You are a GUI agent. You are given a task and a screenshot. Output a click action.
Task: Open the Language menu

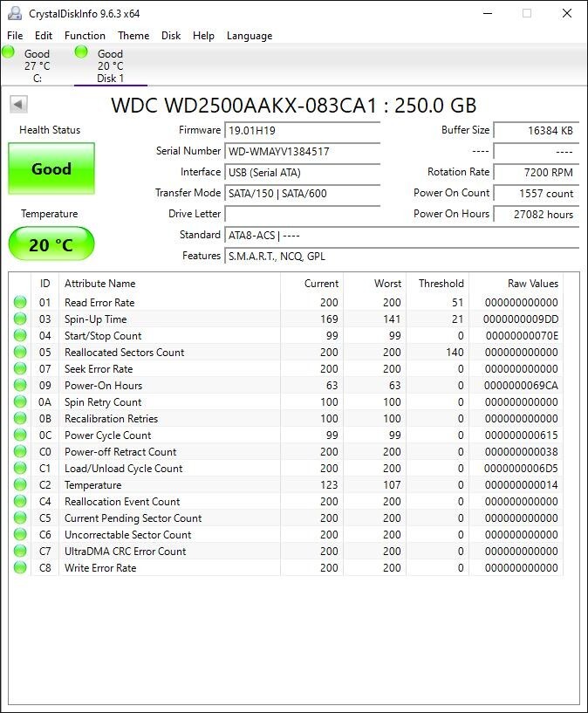[x=250, y=36]
